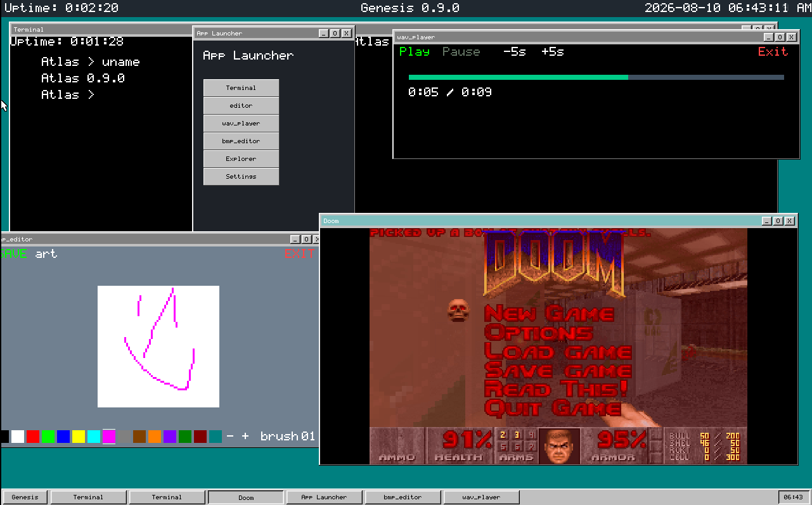This screenshot has height=505, width=812.
Task: Minimize the bmp_editor window
Action: 295,240
